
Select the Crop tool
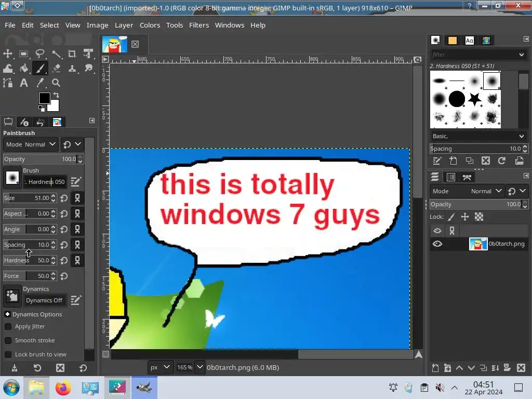pos(72,54)
